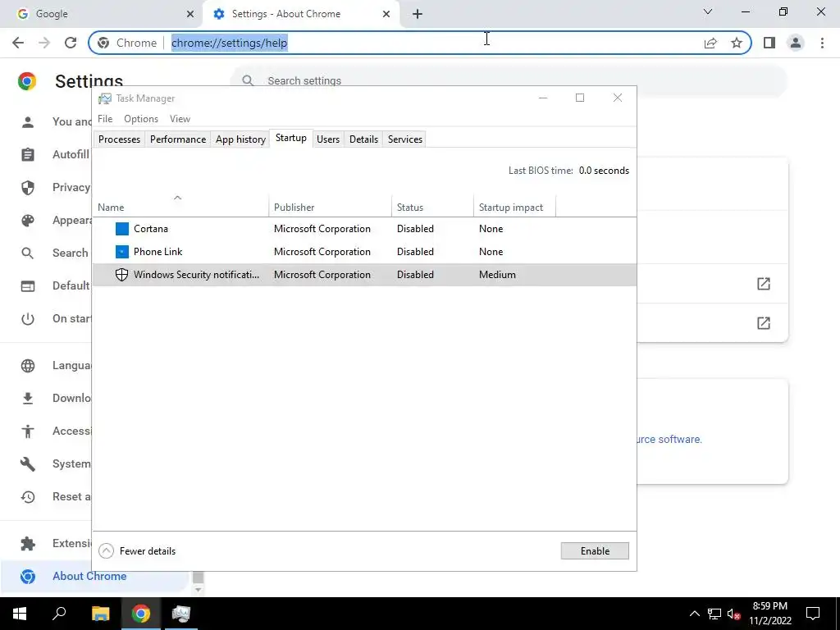Collapse Task Manager with Fewer details
Screen dimensions: 840x630
coord(137,551)
